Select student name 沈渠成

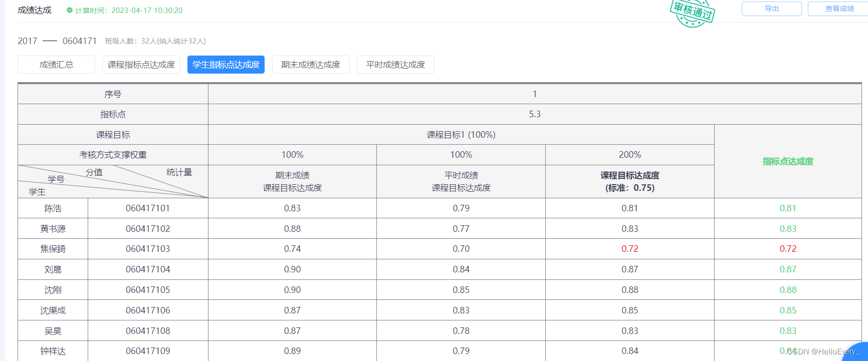(53, 310)
